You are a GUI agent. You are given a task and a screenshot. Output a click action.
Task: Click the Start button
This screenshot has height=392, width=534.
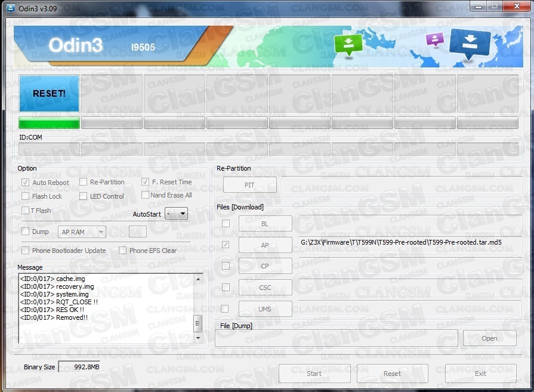[314, 374]
